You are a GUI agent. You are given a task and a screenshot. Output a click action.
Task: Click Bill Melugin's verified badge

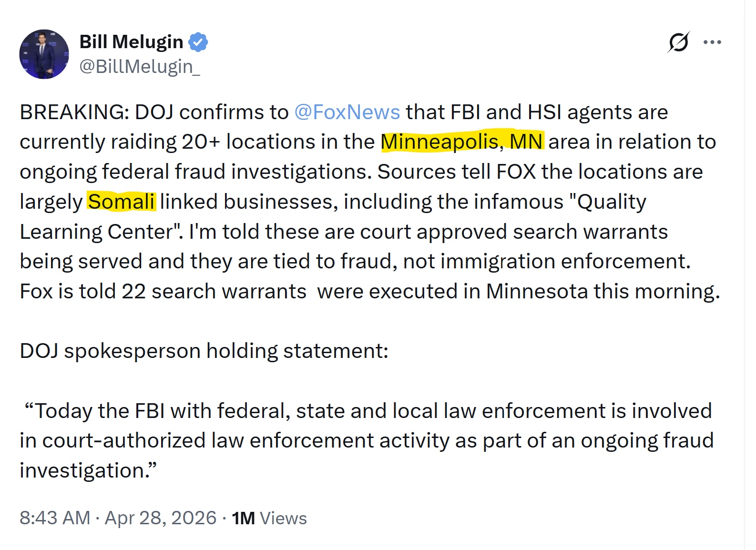click(197, 41)
